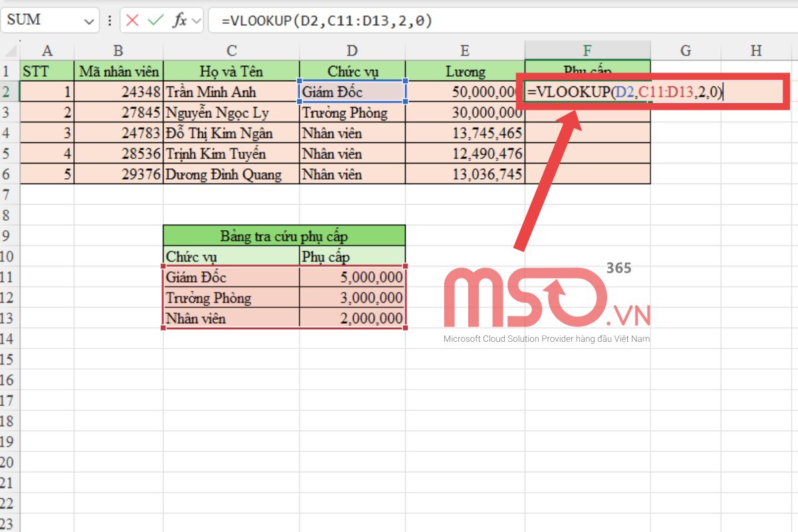Select the cell with employee code 27845
Image resolution: width=798 pixels, height=532 pixels.
point(118,112)
